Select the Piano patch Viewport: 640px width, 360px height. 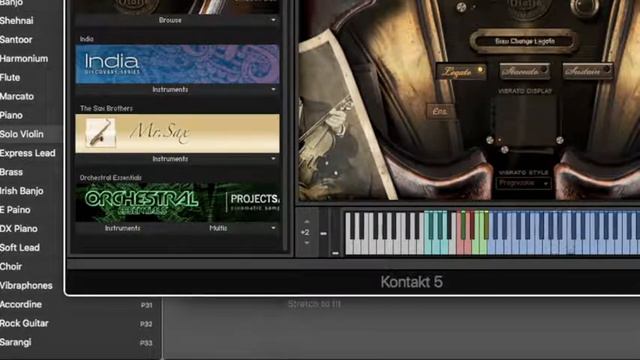[11, 115]
